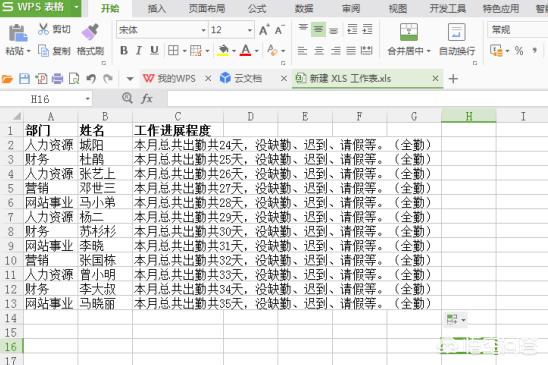
Task: Switch to the 公式 ribbon tab
Action: [x=257, y=8]
